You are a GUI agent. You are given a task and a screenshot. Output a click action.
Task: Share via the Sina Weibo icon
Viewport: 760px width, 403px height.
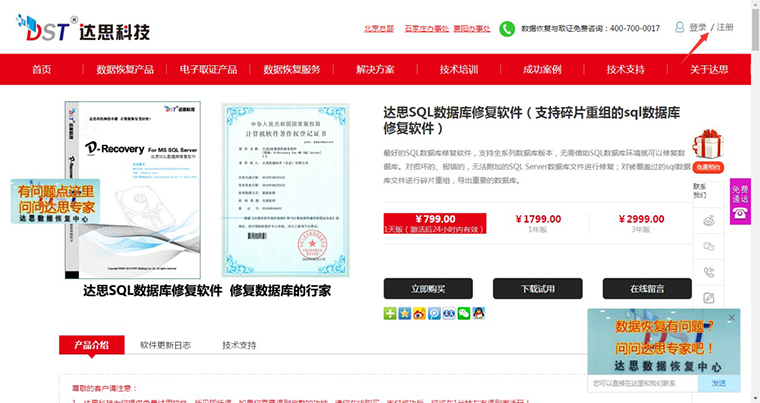coord(420,314)
